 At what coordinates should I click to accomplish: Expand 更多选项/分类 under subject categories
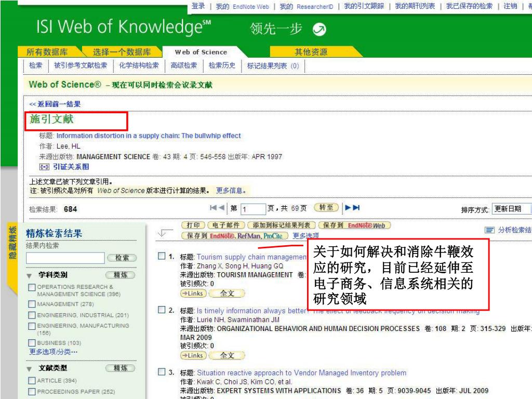coord(54,352)
